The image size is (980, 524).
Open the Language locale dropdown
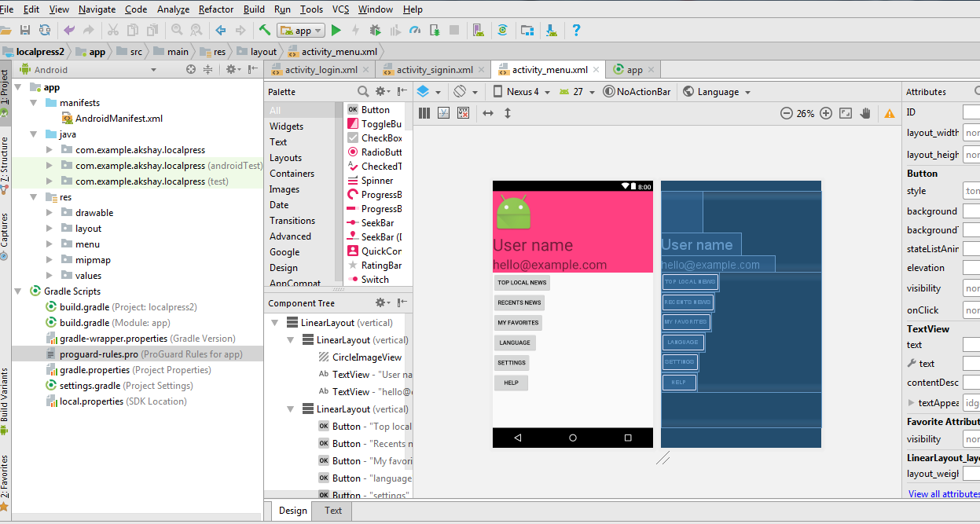pyautogui.click(x=717, y=91)
